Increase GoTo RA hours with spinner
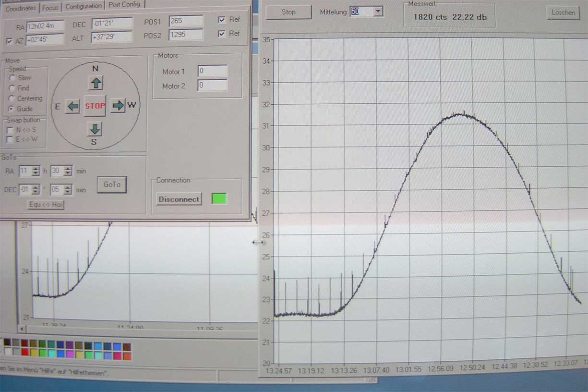 [x=36, y=169]
